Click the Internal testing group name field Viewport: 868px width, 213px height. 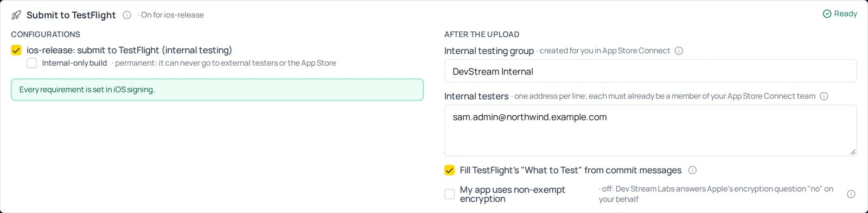click(650, 71)
